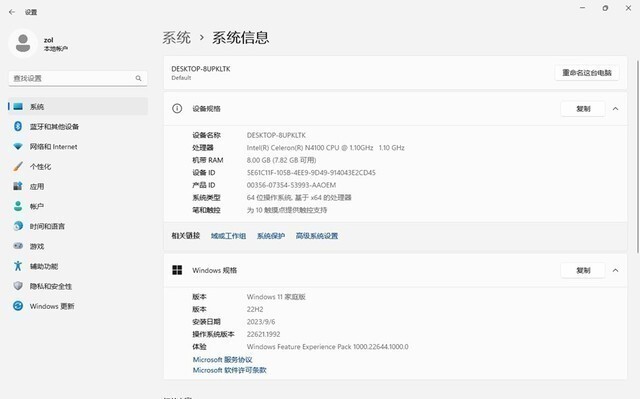Open Microsoft 服务协议 link
The width and height of the screenshot is (640, 399).
[222, 360]
